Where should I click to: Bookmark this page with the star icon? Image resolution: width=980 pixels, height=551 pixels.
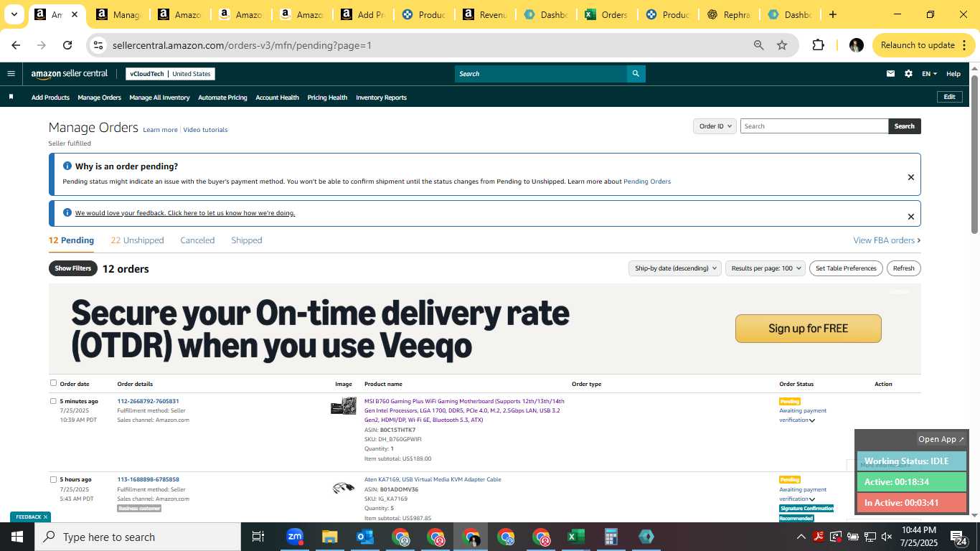(782, 45)
